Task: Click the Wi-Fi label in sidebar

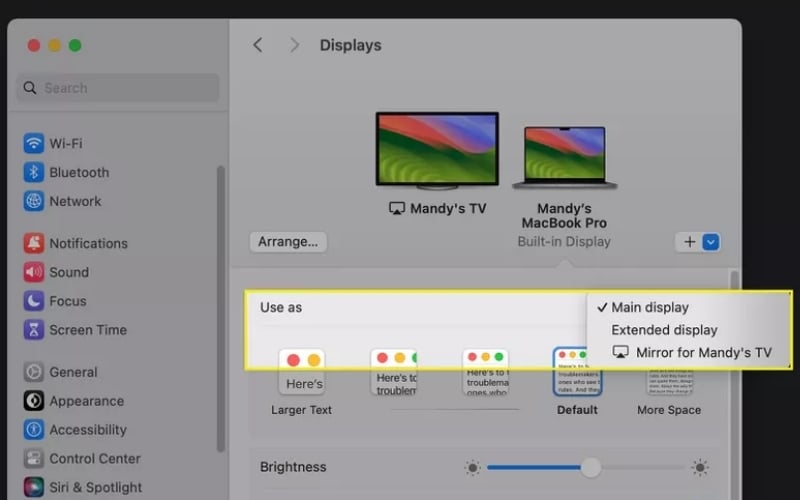Action: [x=66, y=143]
